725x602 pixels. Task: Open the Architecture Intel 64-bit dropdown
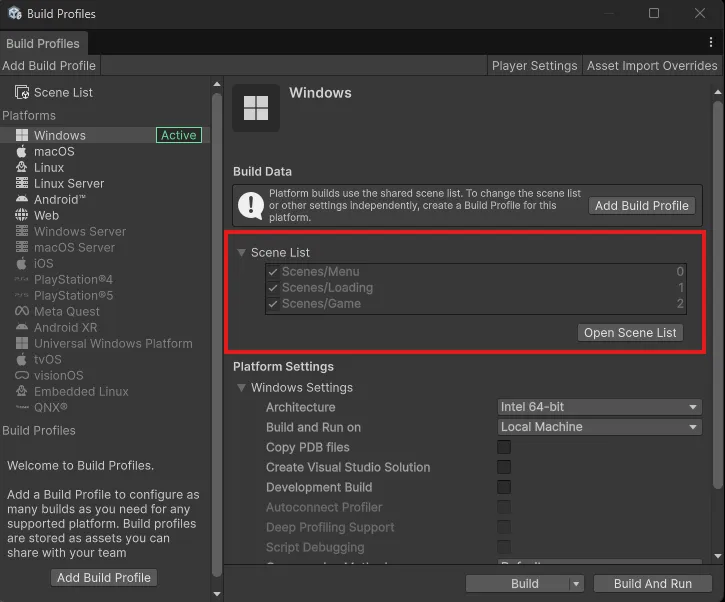tap(600, 407)
